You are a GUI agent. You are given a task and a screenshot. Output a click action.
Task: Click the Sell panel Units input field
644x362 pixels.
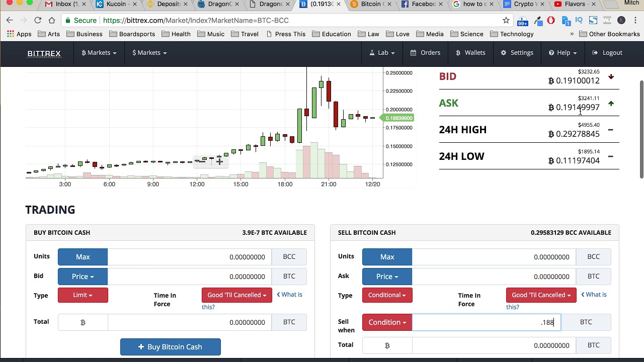(x=494, y=257)
